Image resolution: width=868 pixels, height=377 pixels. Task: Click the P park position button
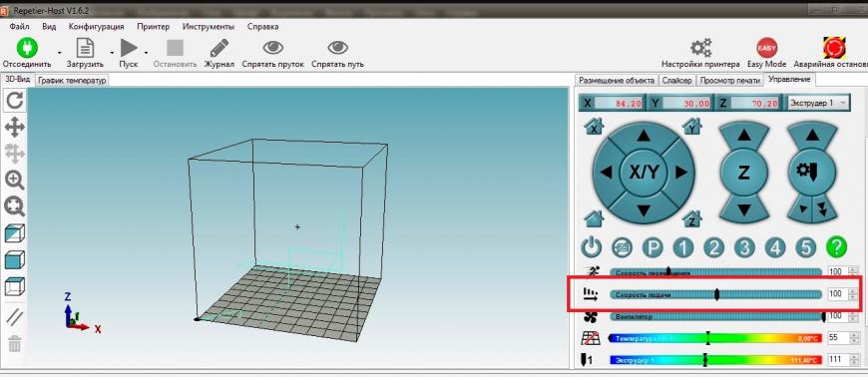[652, 247]
